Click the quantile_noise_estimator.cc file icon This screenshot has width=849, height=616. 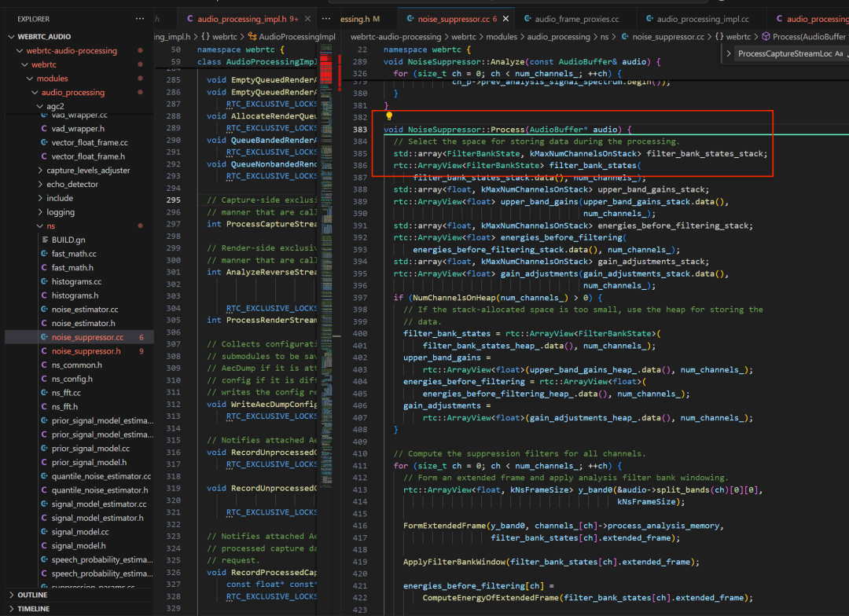pos(44,476)
